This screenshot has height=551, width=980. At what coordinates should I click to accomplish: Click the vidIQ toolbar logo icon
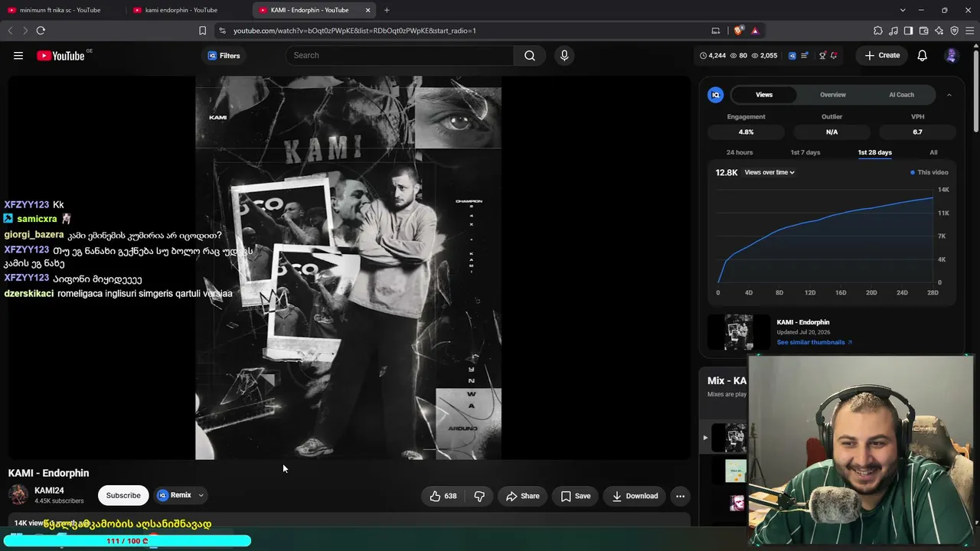point(792,55)
